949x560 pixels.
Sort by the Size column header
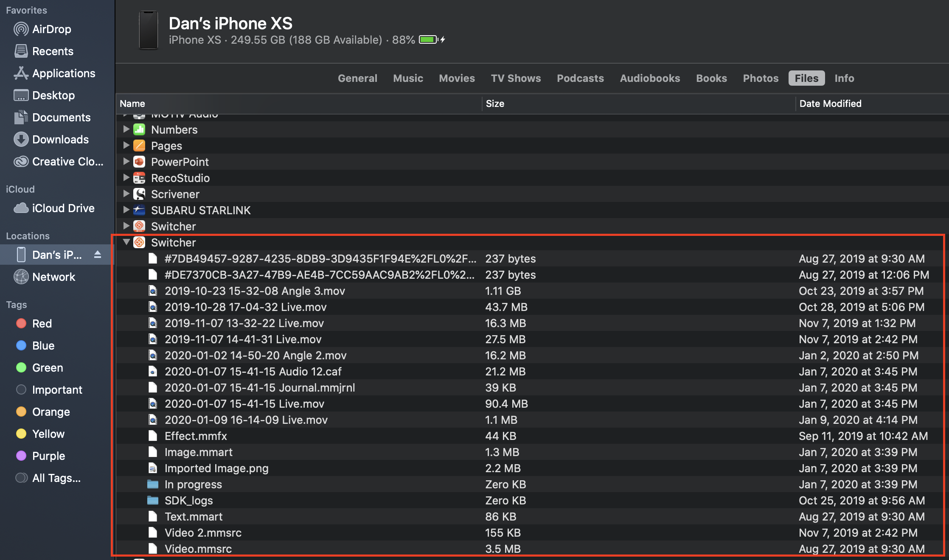[x=639, y=104]
